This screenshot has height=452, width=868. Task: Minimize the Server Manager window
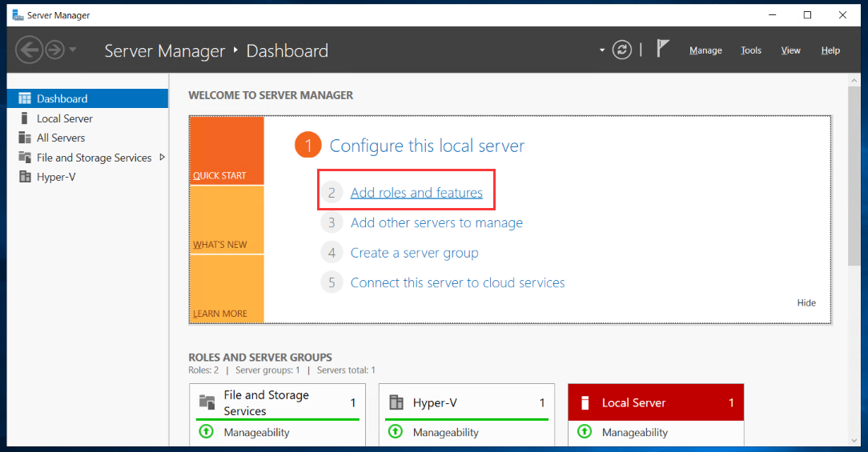point(772,15)
